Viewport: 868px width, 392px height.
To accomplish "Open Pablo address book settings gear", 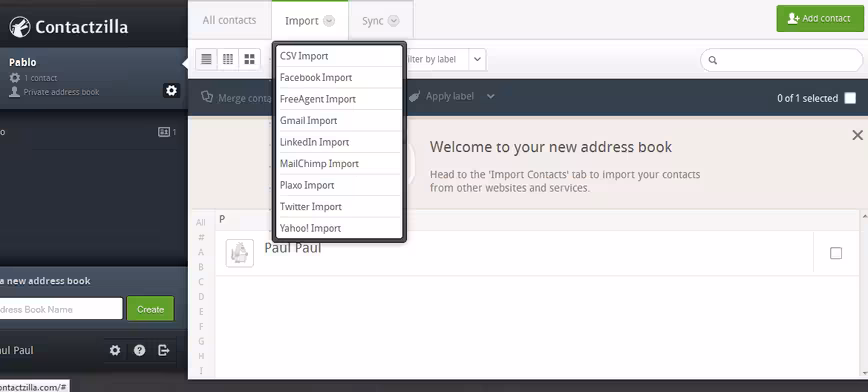I will (x=171, y=90).
